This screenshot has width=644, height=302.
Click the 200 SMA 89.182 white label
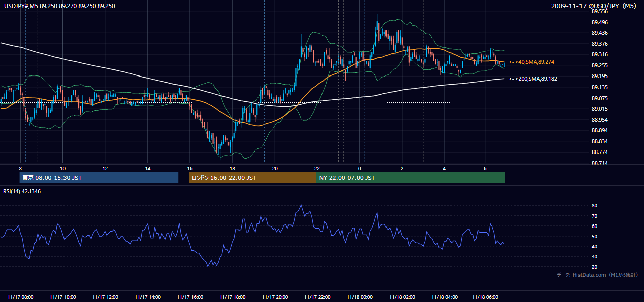click(533, 79)
